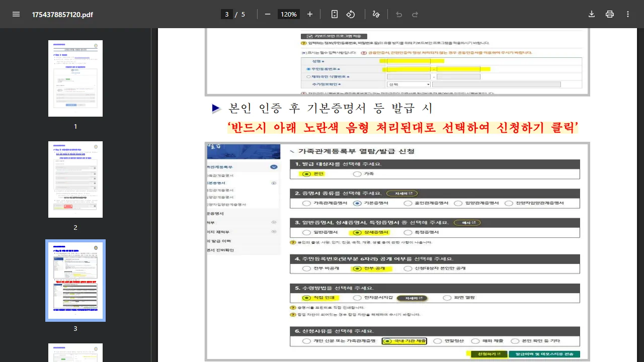Screen dimensions: 644x362
Task: Click the fit to page icon
Action: click(335, 14)
